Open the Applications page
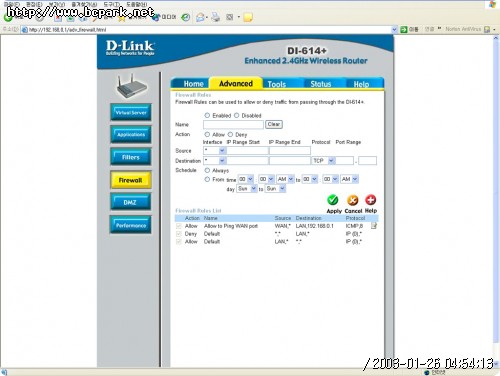 [x=131, y=134]
